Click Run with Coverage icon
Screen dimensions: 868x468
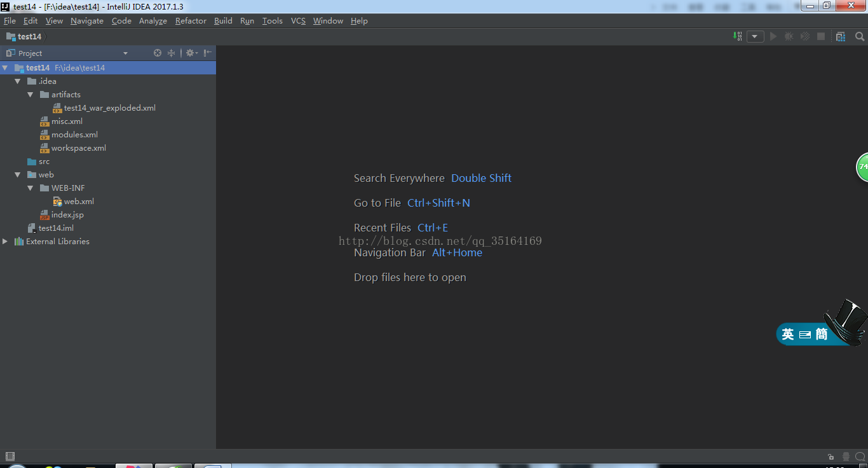[805, 36]
